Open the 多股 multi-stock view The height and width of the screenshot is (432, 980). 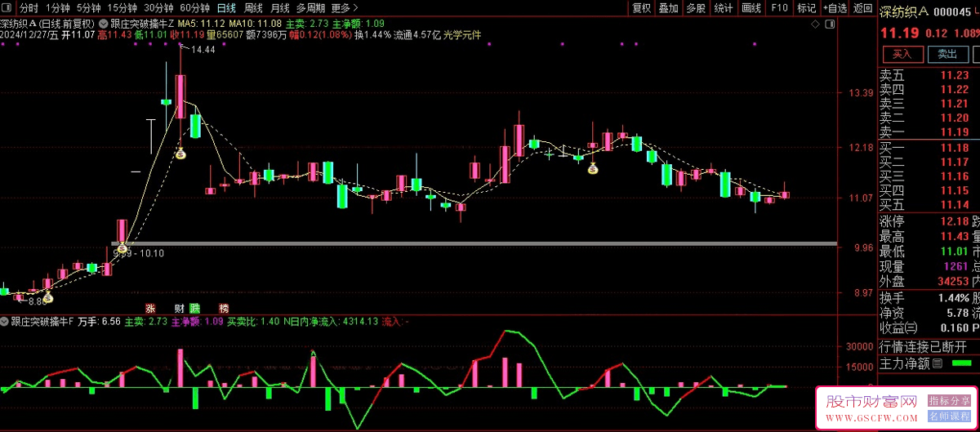(696, 7)
